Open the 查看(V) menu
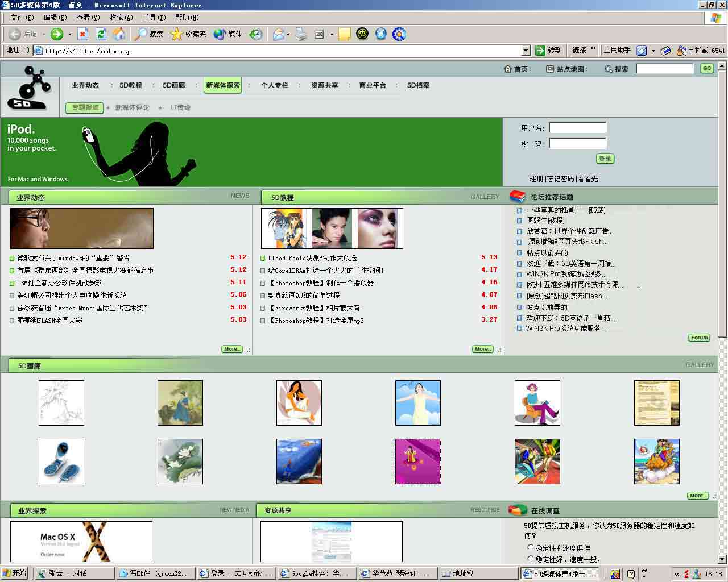The width and height of the screenshot is (728, 582). 88,18
